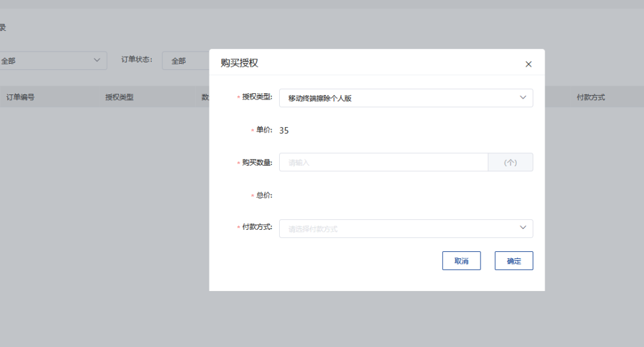
Task: Click the 购买授权 dialog title
Action: [x=240, y=63]
